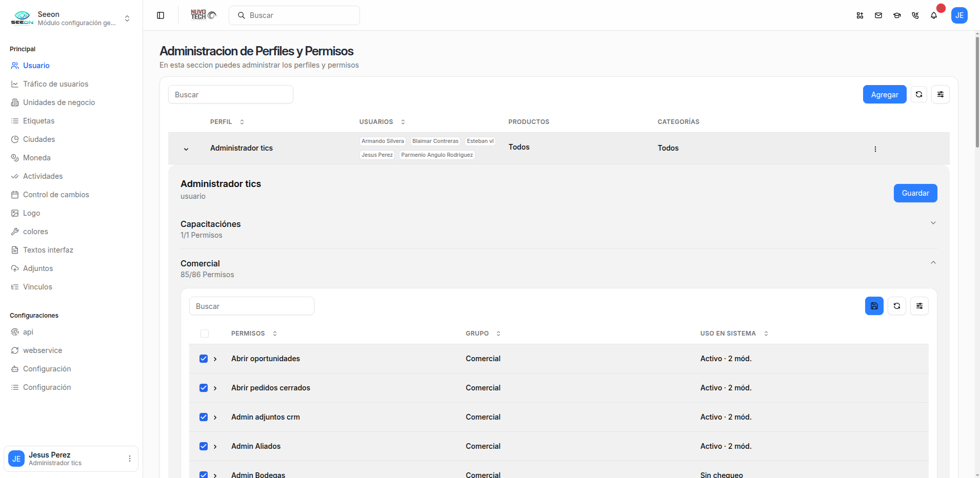The image size is (980, 478).
Task: Click the Nuvo Tech logo
Action: pos(204,15)
